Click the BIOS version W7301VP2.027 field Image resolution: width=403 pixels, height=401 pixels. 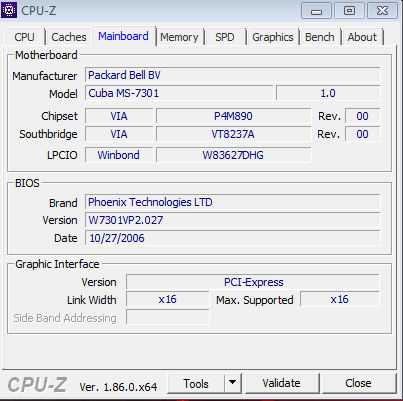coord(232,220)
